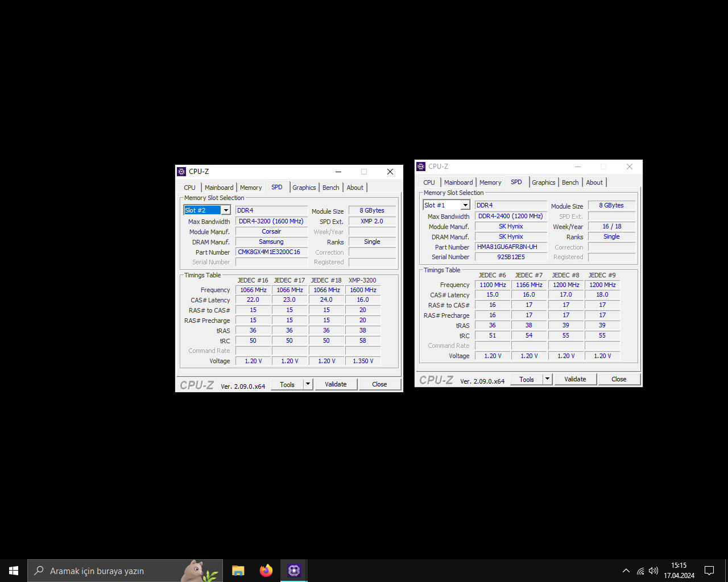Click the '8 GBytes' module size in the Slot #1 window
The width and height of the screenshot is (728, 582).
pos(611,205)
